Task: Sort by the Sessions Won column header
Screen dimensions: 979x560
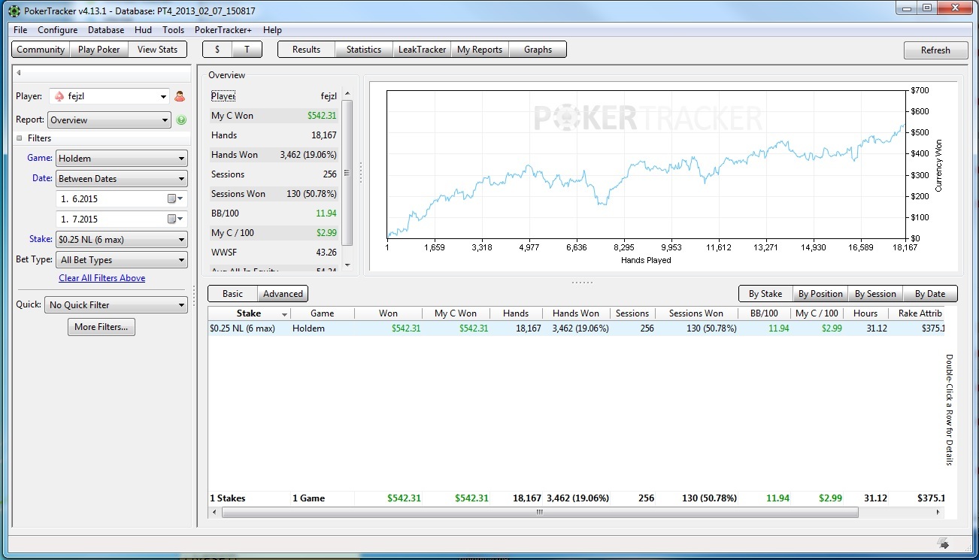Action: click(x=696, y=313)
